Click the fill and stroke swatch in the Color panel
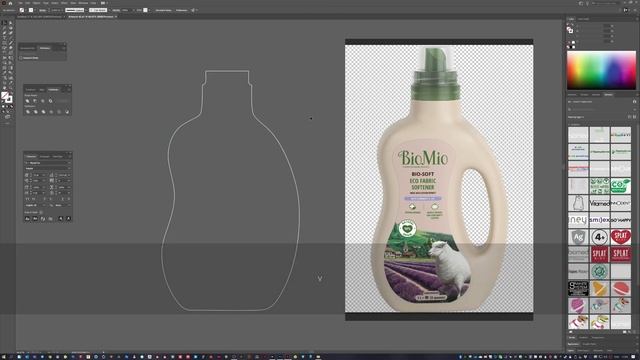This screenshot has width=640, height=360. tap(570, 29)
